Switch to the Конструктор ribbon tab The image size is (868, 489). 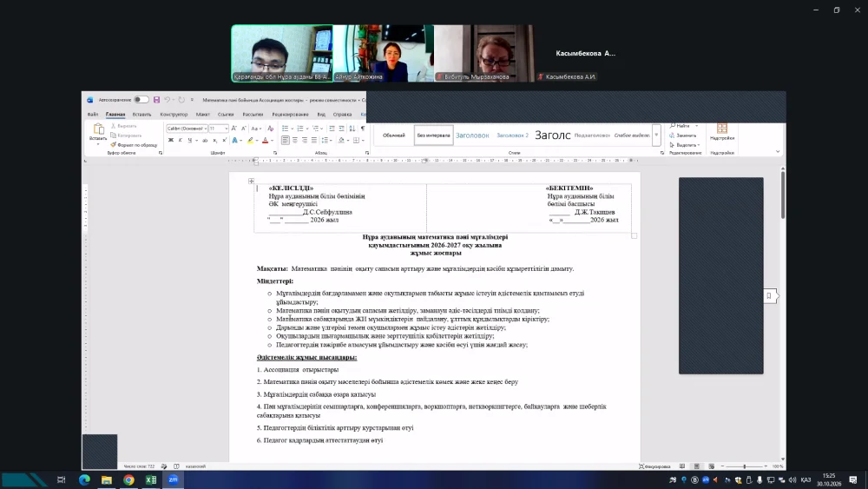(174, 115)
